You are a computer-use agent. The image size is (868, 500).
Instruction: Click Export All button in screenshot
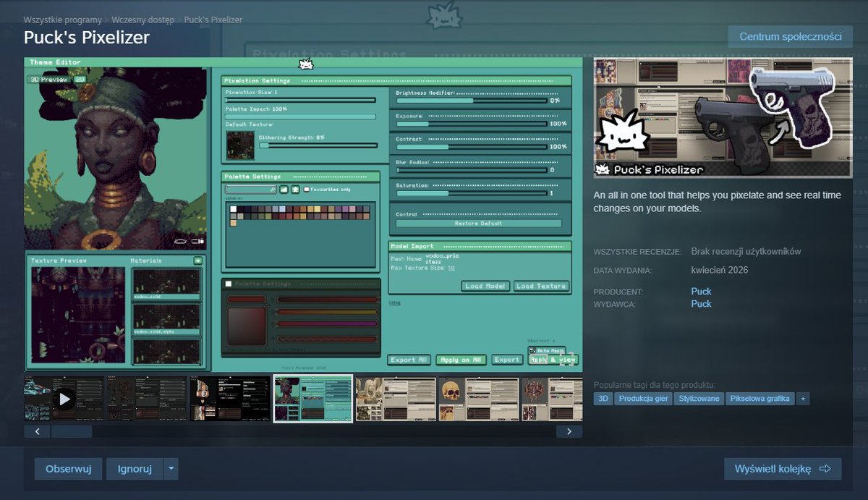click(x=409, y=360)
